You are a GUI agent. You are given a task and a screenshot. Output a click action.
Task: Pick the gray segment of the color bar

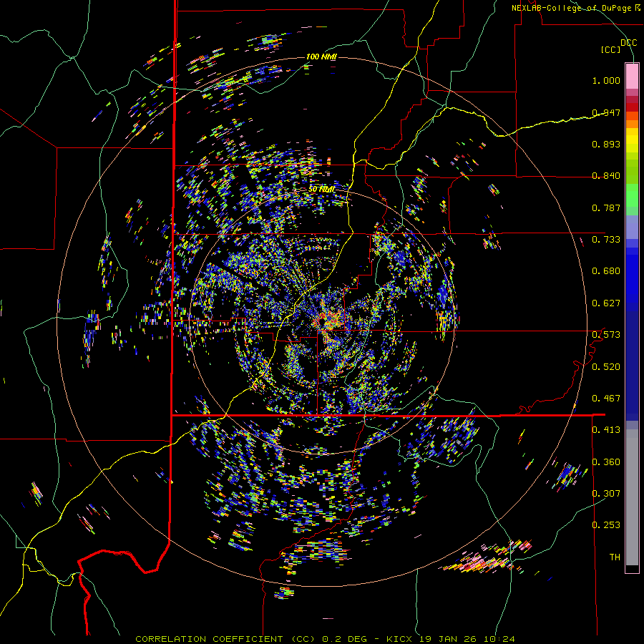pyautogui.click(x=632, y=497)
